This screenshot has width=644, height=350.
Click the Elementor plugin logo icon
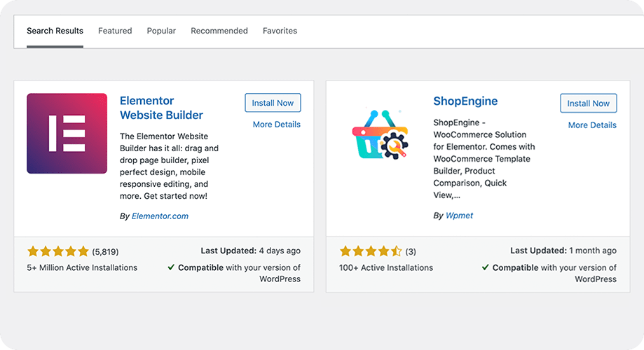67,134
